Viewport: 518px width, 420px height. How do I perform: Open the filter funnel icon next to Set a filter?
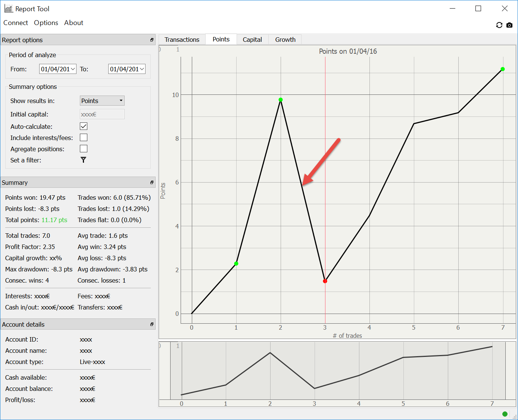(83, 160)
